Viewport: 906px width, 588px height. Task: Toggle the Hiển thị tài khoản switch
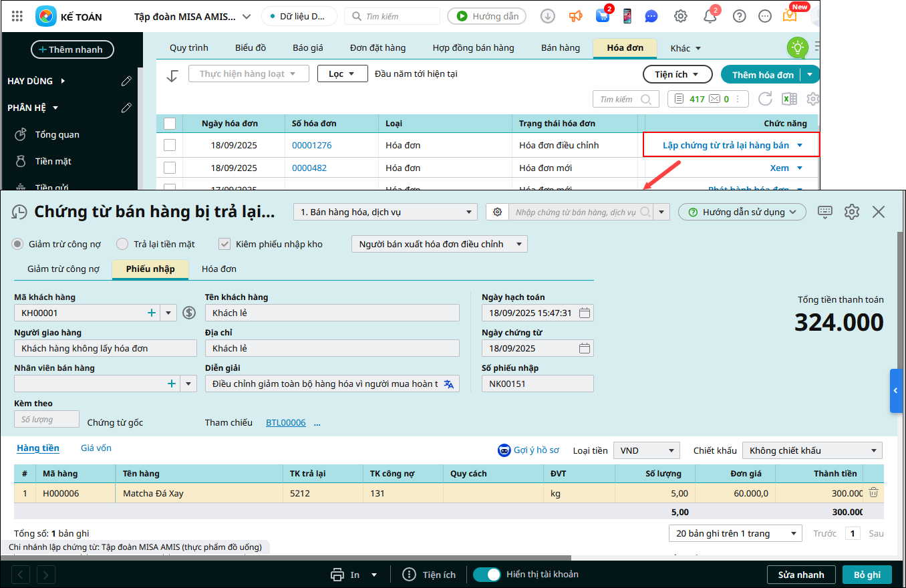[487, 575]
